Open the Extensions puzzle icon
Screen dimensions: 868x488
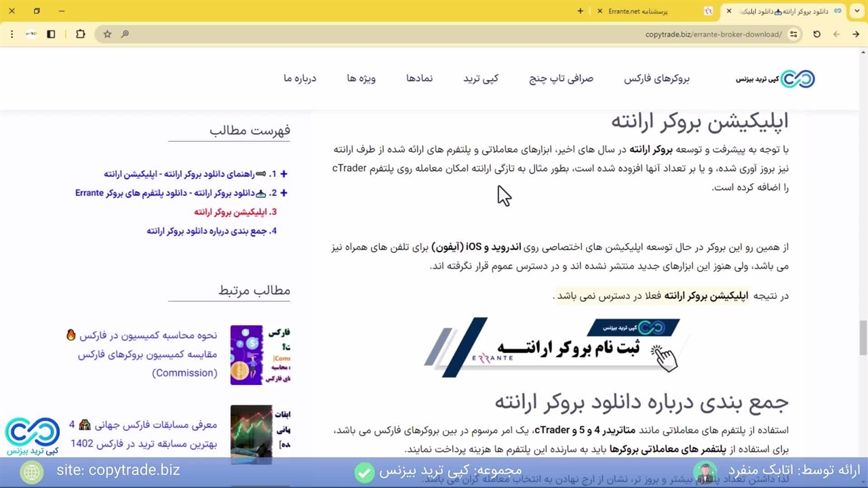click(x=80, y=34)
